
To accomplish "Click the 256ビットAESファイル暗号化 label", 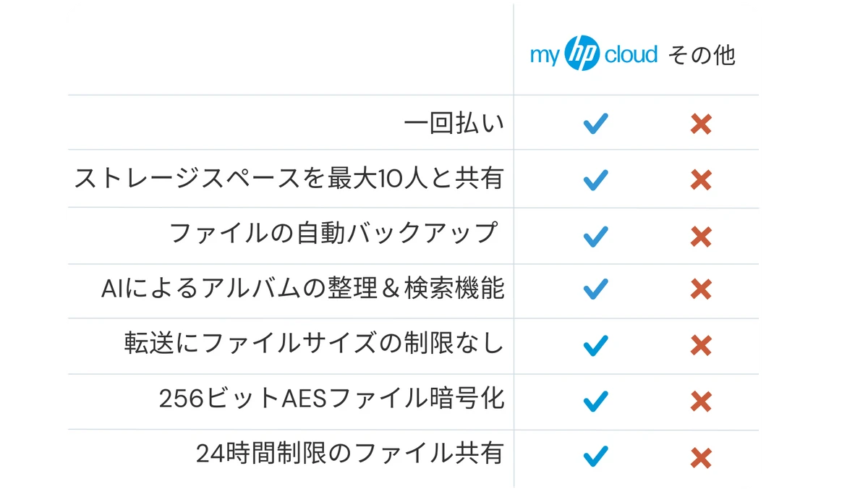I will pos(331,399).
